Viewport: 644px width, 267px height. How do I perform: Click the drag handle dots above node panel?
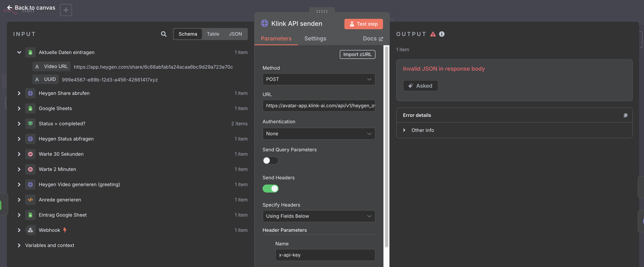click(x=322, y=11)
